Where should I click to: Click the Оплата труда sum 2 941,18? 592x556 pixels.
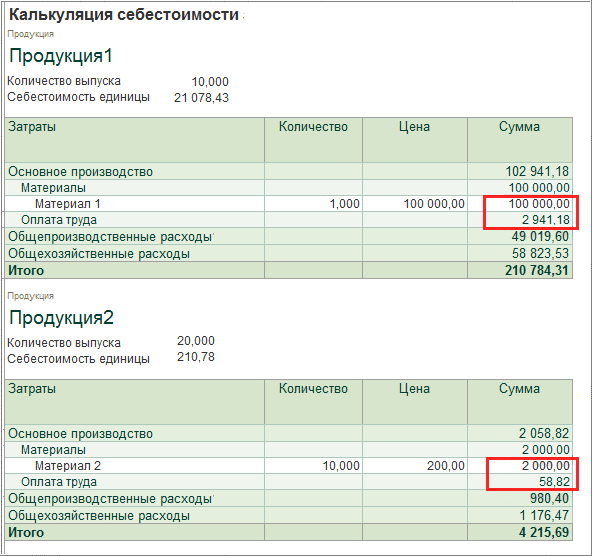(546, 220)
